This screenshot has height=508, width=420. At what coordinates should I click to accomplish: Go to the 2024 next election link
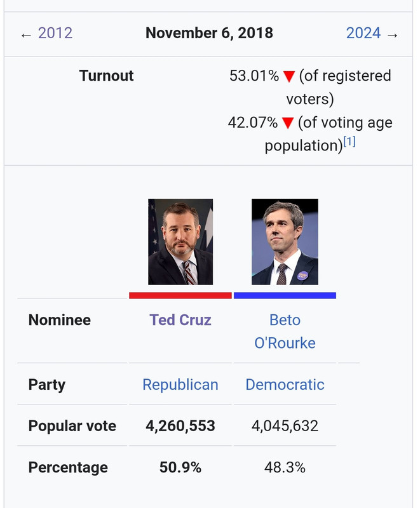(x=363, y=33)
